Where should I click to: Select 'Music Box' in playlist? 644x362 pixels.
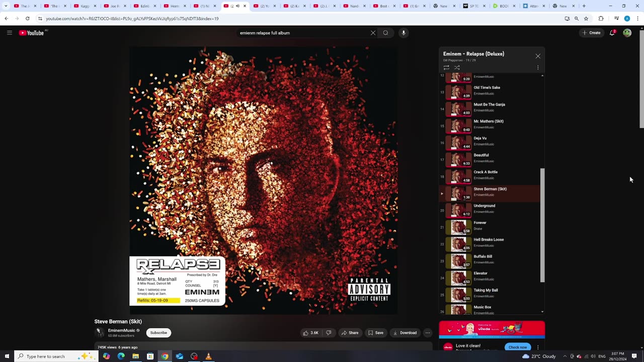coord(490,309)
